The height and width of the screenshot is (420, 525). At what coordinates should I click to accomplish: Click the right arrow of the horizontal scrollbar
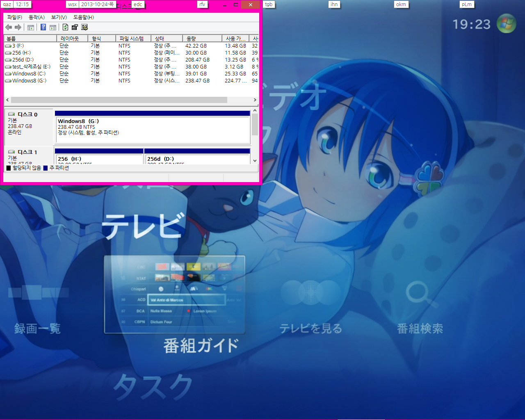click(255, 100)
